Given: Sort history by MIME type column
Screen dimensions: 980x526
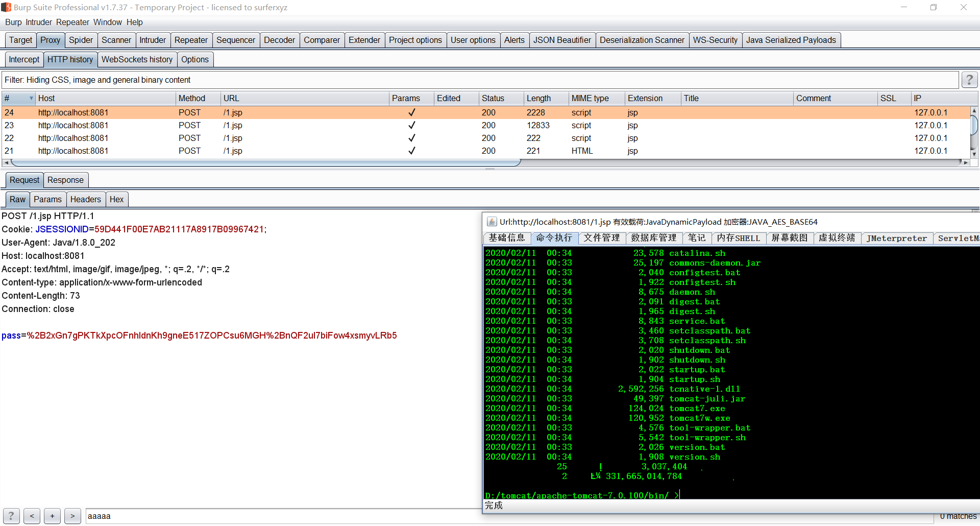Looking at the screenshot, I should (597, 98).
